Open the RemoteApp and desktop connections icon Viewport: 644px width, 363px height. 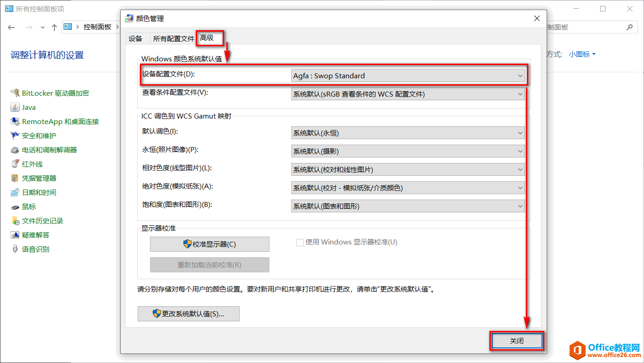click(x=15, y=121)
